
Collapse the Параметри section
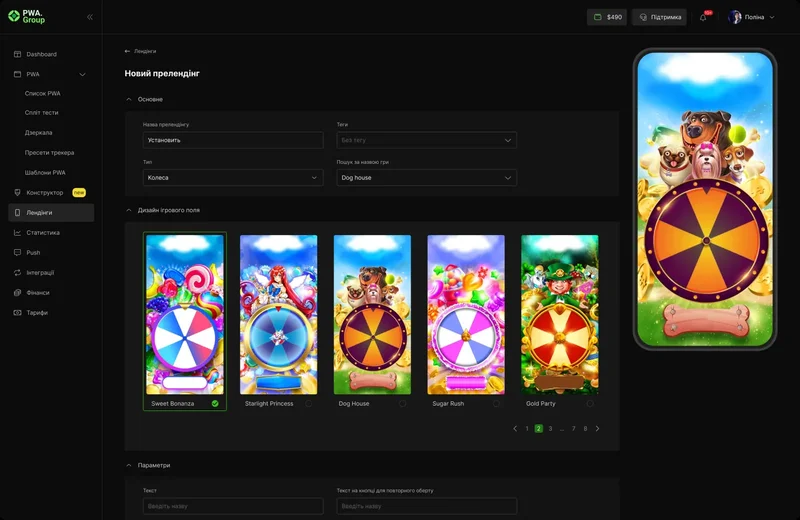pos(129,465)
